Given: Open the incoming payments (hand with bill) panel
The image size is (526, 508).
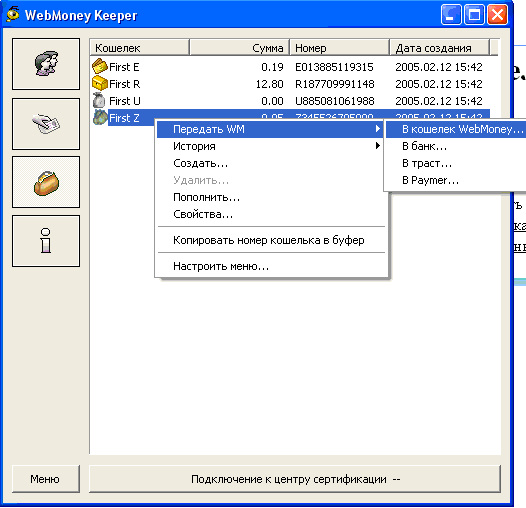Looking at the screenshot, I should 46,124.
